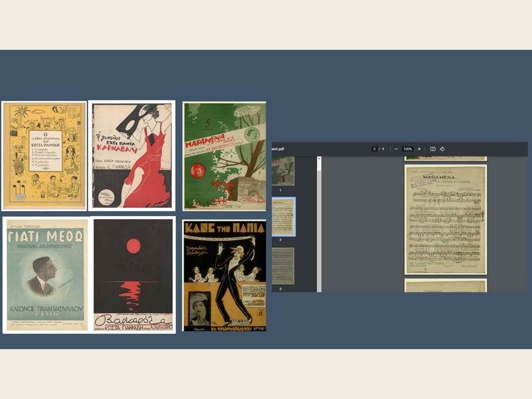Click the '/ 4' total pages text
The width and height of the screenshot is (532, 399).
pyautogui.click(x=382, y=149)
